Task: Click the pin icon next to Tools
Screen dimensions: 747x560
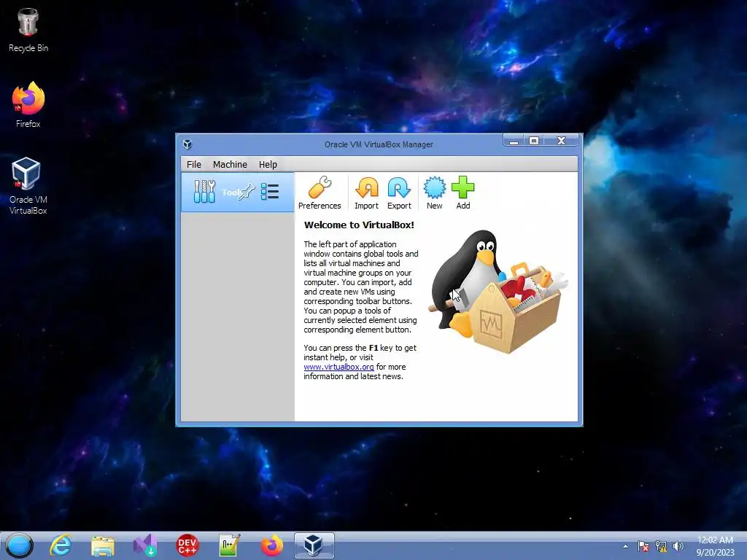Action: click(x=247, y=192)
